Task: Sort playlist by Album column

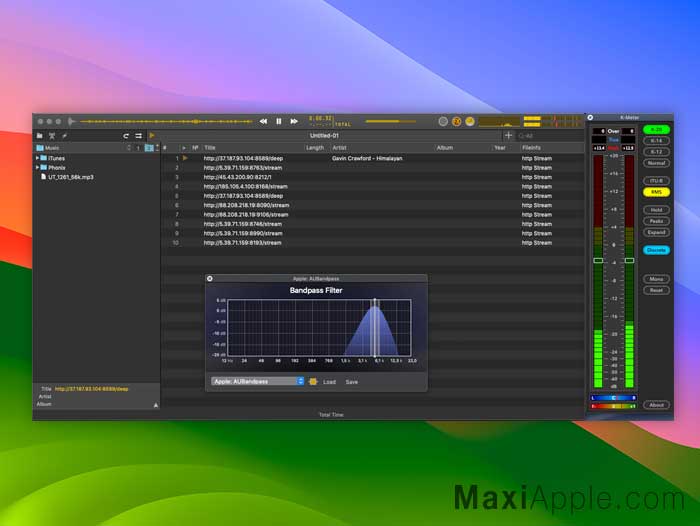Action: point(445,148)
